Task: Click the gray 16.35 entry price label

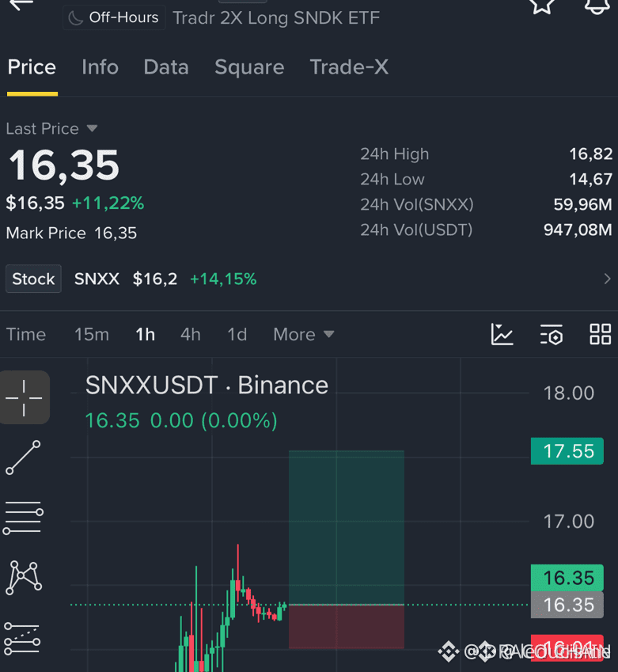Action: point(567,605)
